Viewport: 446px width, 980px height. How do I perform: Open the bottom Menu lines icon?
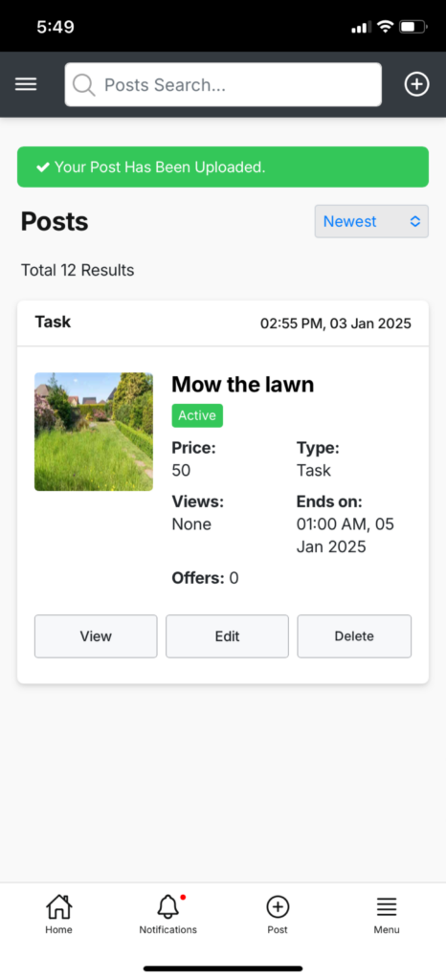[387, 907]
